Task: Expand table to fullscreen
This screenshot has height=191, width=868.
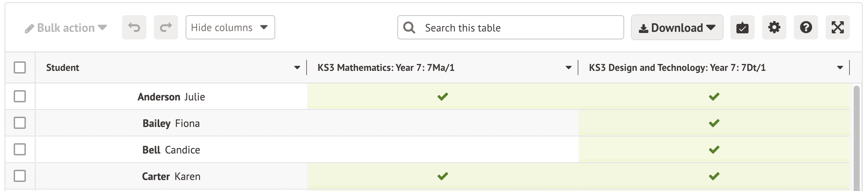Action: (x=837, y=27)
